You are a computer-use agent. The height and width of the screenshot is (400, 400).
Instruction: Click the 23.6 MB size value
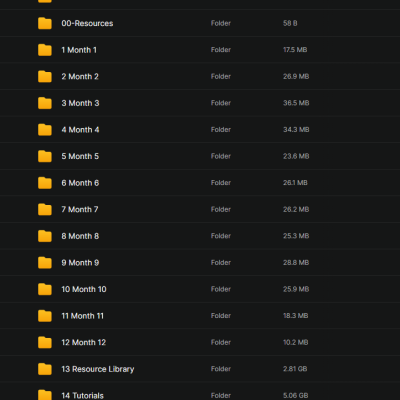coord(296,156)
